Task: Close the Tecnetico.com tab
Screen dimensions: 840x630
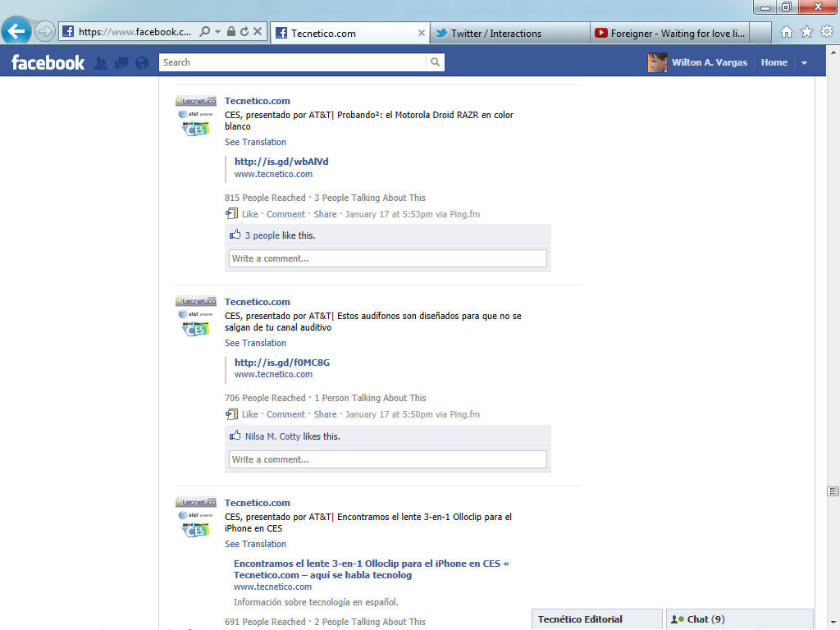Action: [422, 33]
